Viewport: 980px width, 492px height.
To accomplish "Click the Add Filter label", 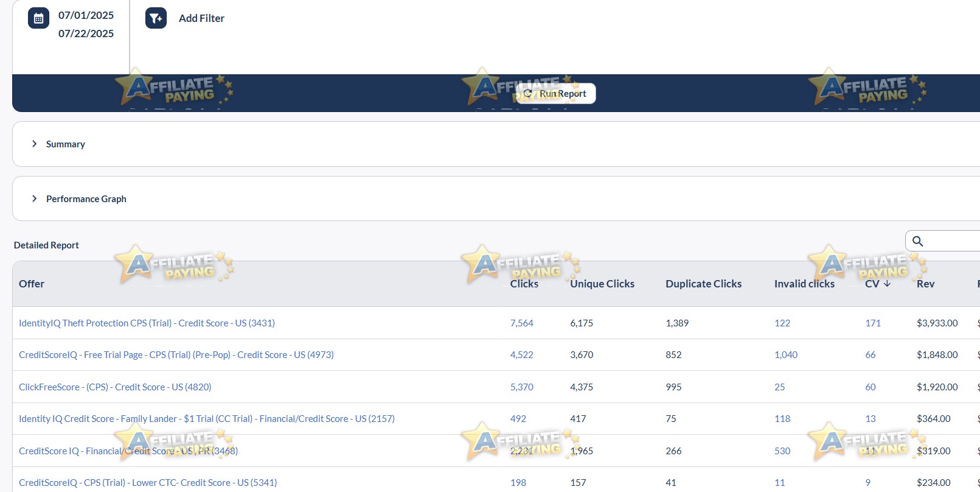I will pos(201,18).
